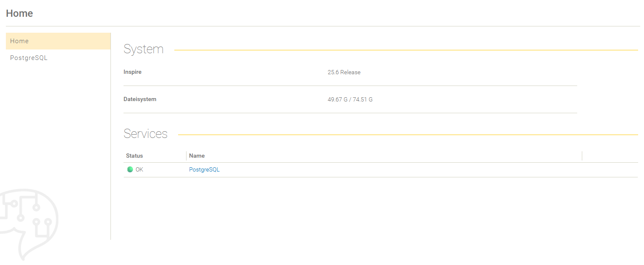Click the 49.67 G / 74.51 G value
644x265 pixels.
[x=350, y=99]
